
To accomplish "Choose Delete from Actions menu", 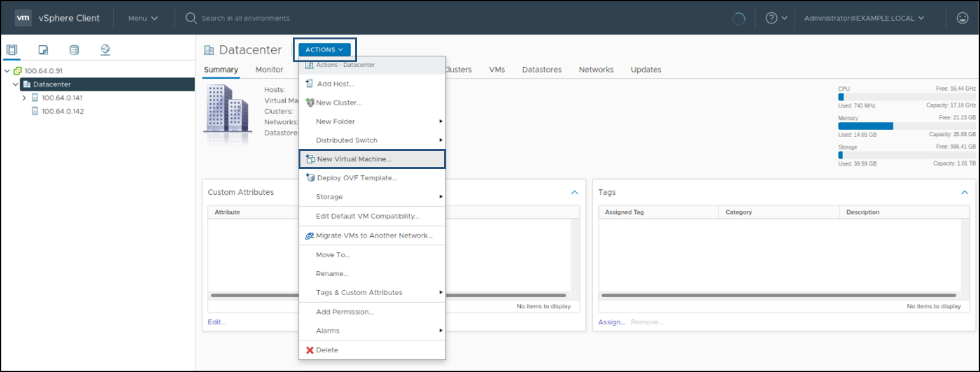I will click(x=372, y=350).
